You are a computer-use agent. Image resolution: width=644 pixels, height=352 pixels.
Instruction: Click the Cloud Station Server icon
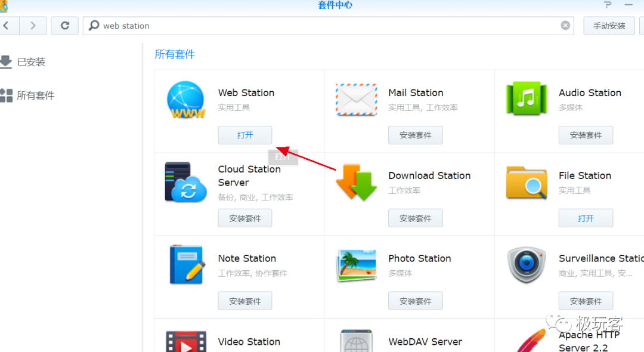pos(185,183)
